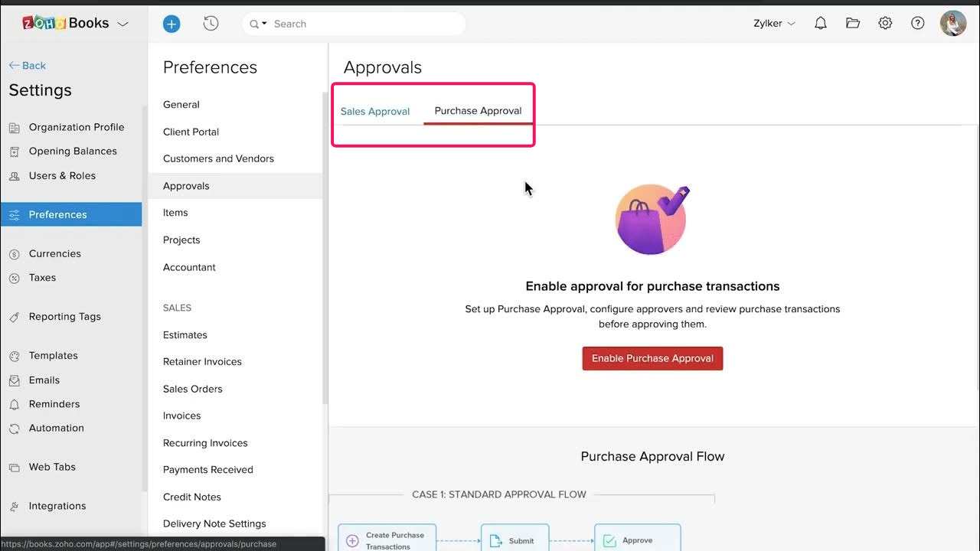Click the settings gear icon
This screenshot has height=551, width=980.
885,23
